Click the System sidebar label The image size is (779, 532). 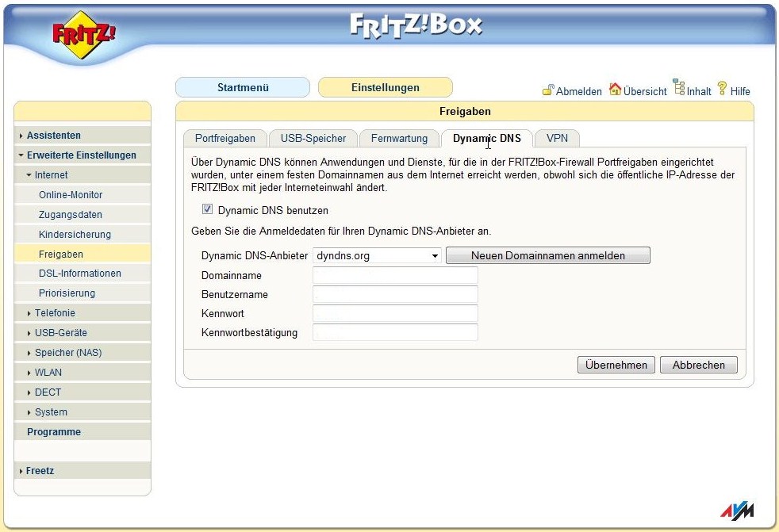[51, 412]
